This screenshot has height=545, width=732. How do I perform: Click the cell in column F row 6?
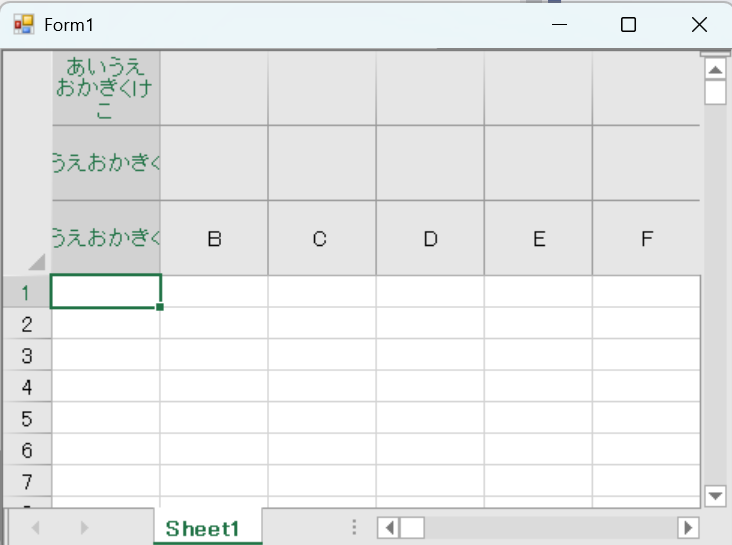[646, 449]
